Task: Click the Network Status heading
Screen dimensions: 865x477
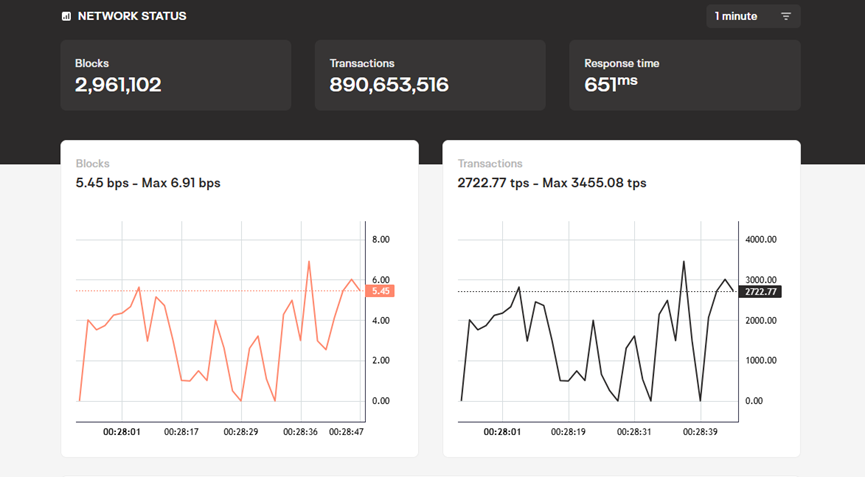Action: (x=132, y=17)
